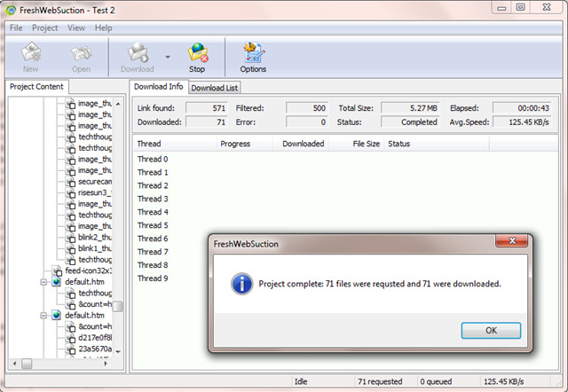Click the 71 requested status bar entry

384,381
